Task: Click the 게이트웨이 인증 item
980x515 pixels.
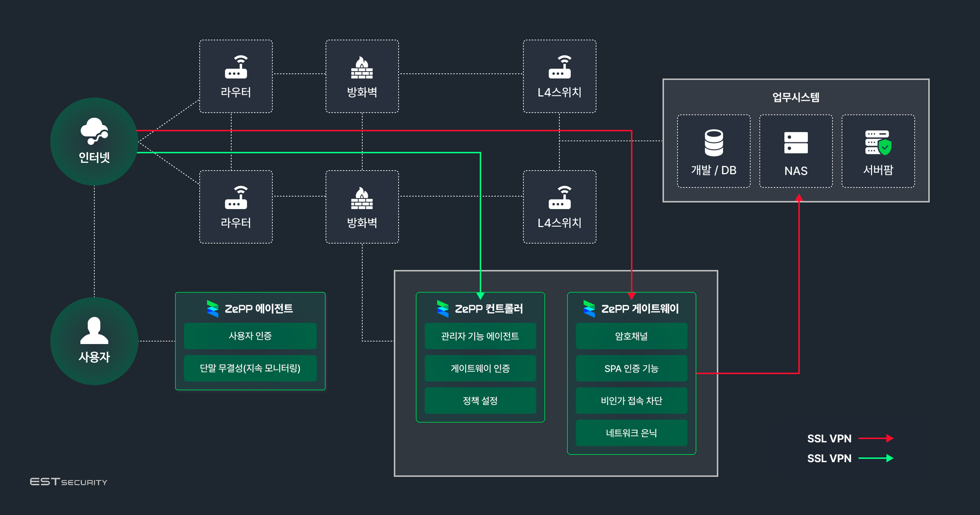Action: click(x=480, y=368)
